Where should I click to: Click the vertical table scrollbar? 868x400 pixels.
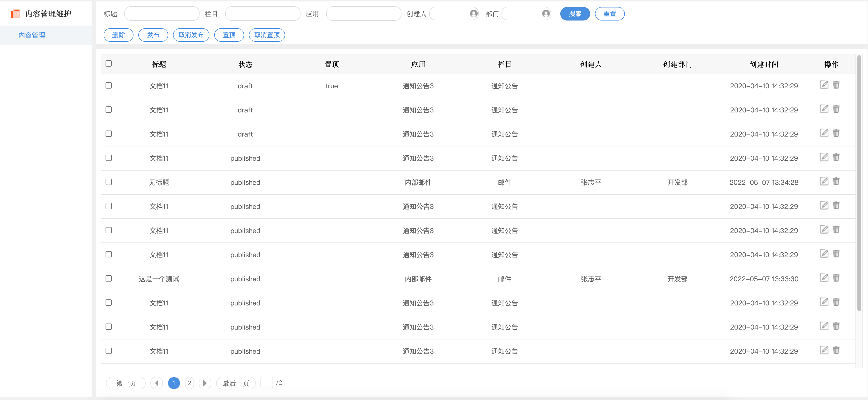(x=859, y=182)
